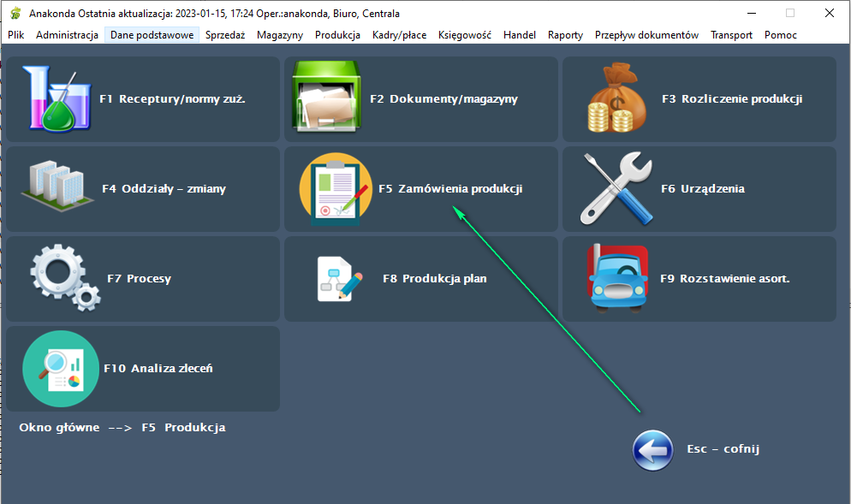The width and height of the screenshot is (851, 504).
Task: Select the buildings icon for Oddziały
Action: pyautogui.click(x=57, y=188)
